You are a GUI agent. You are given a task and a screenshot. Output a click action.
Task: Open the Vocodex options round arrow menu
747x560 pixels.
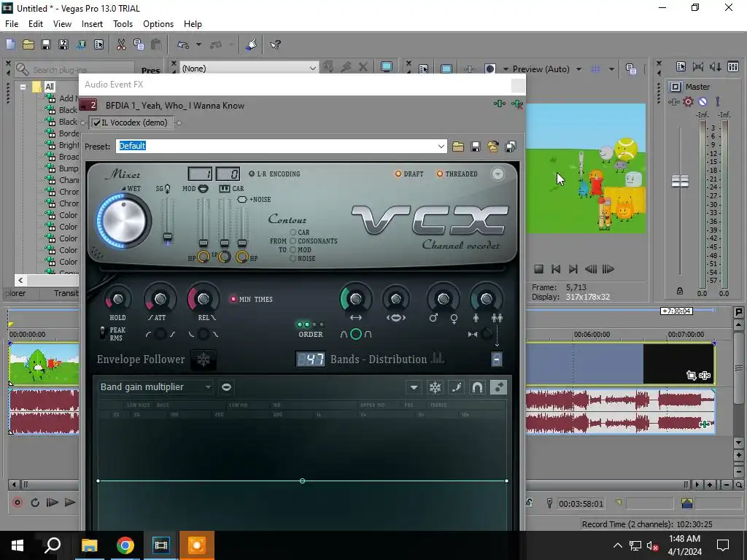point(498,174)
